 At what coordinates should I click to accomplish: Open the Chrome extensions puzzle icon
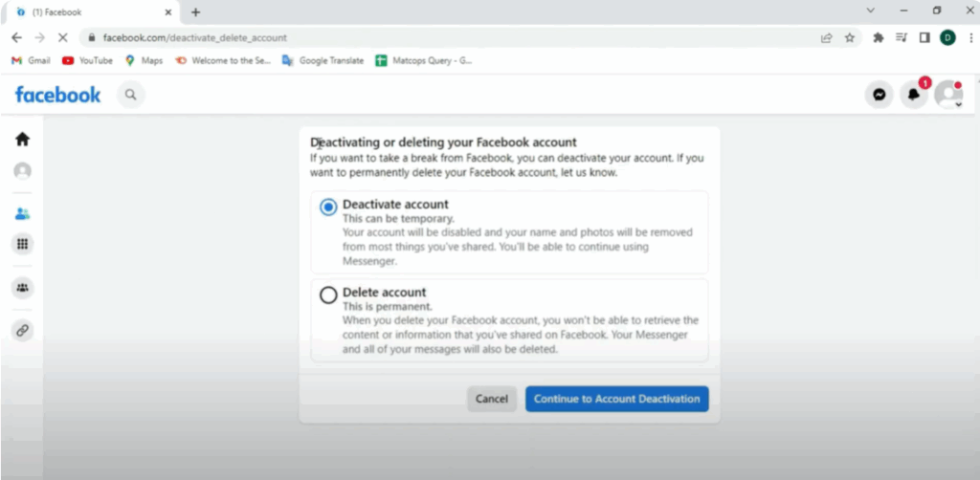tap(879, 37)
